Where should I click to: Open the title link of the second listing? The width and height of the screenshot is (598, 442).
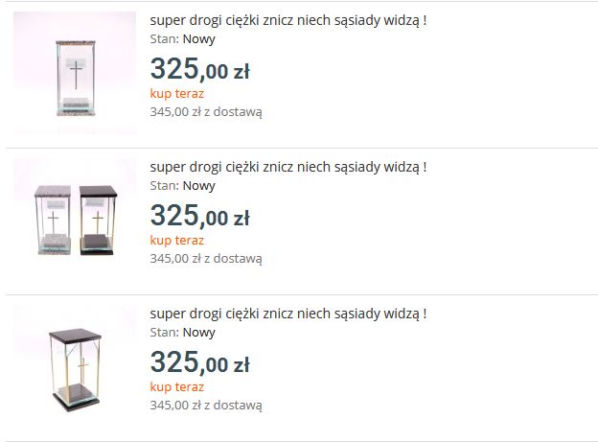click(288, 167)
